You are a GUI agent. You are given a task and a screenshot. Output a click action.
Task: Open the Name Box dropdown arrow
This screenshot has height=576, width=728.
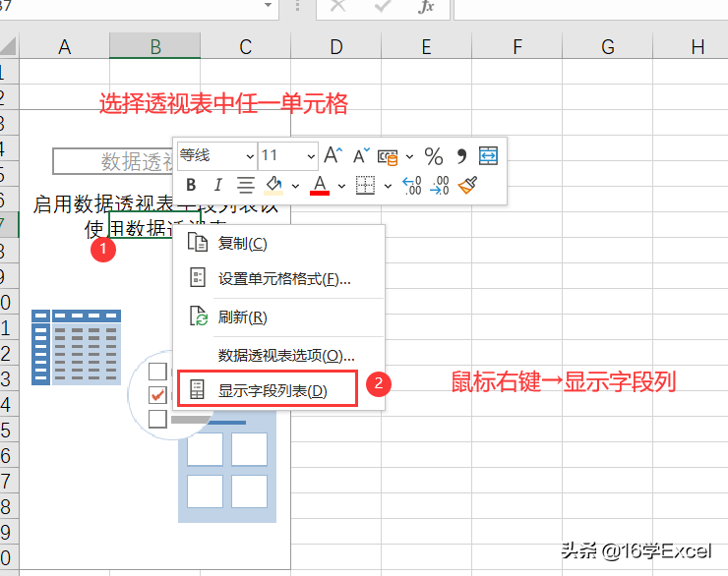268,5
